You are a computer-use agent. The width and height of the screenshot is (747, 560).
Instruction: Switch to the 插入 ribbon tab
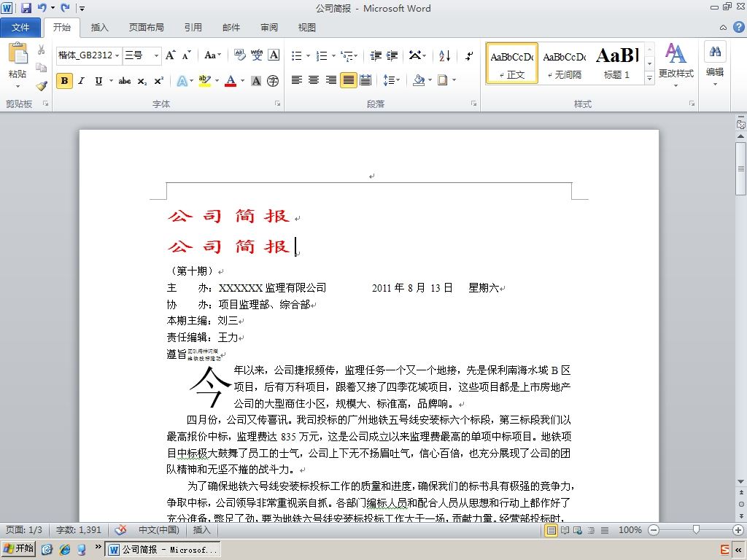click(x=99, y=28)
